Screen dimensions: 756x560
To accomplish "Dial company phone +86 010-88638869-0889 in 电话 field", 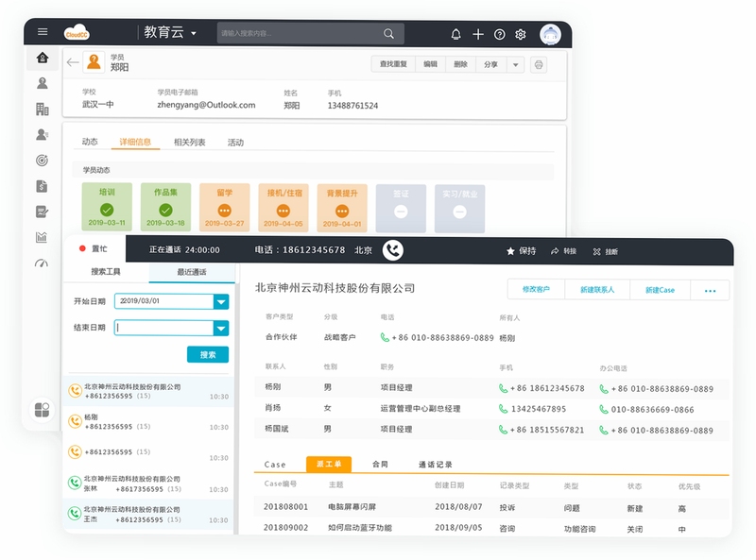I will 437,338.
